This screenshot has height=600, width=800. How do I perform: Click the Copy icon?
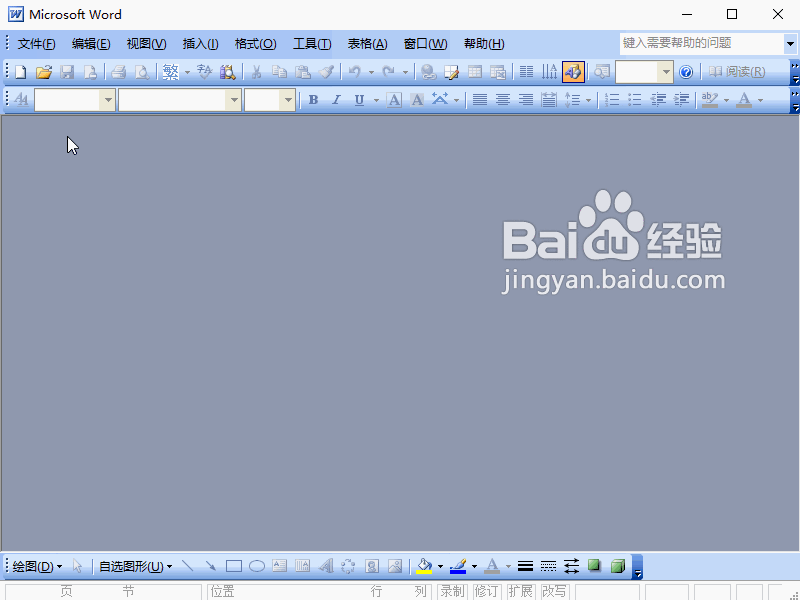pyautogui.click(x=279, y=72)
